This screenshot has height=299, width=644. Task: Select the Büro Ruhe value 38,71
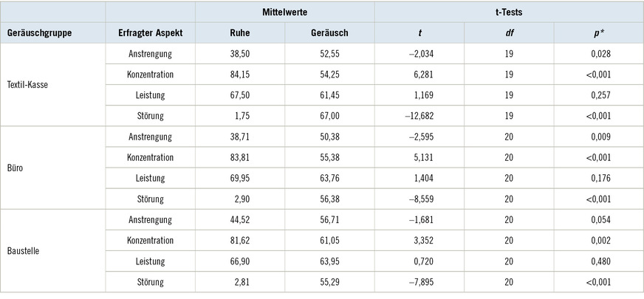tap(241, 137)
